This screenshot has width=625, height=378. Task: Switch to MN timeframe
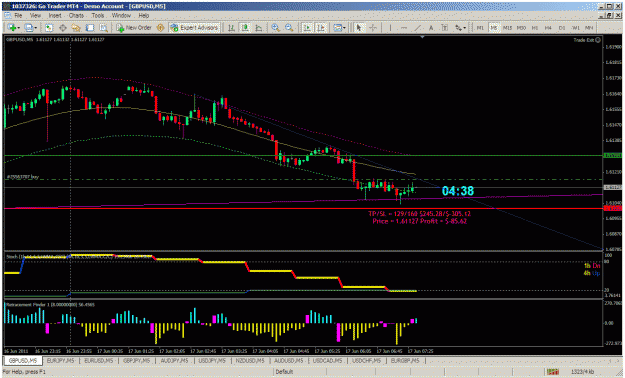(x=589, y=28)
